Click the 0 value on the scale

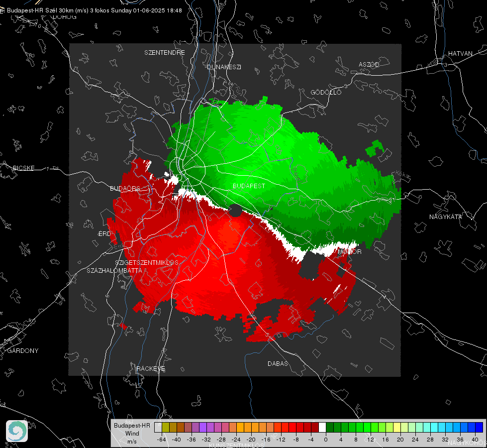(326, 440)
